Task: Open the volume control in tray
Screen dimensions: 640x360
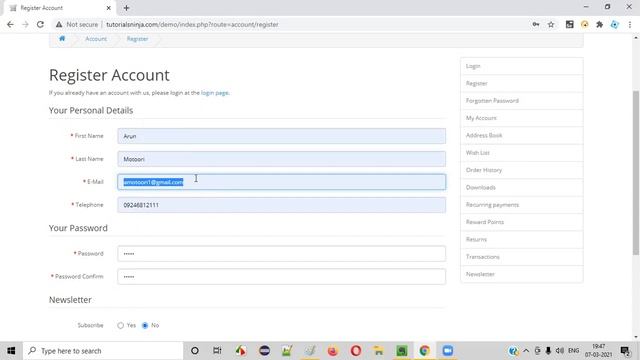Action: [560, 351]
